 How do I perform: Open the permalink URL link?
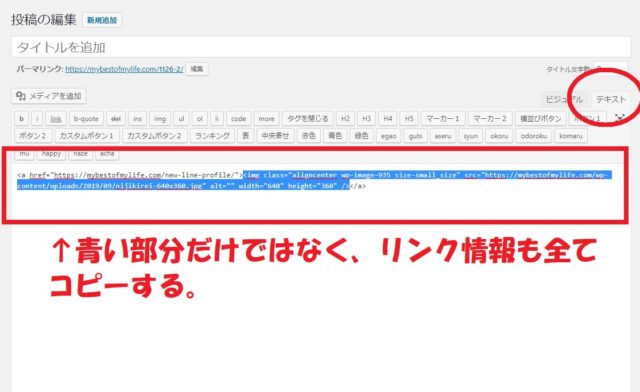tap(124, 69)
